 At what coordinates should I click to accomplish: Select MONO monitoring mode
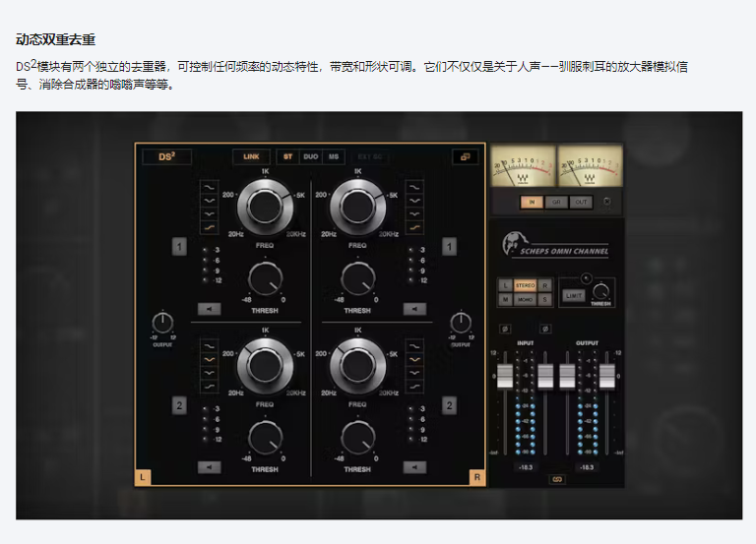coord(525,299)
